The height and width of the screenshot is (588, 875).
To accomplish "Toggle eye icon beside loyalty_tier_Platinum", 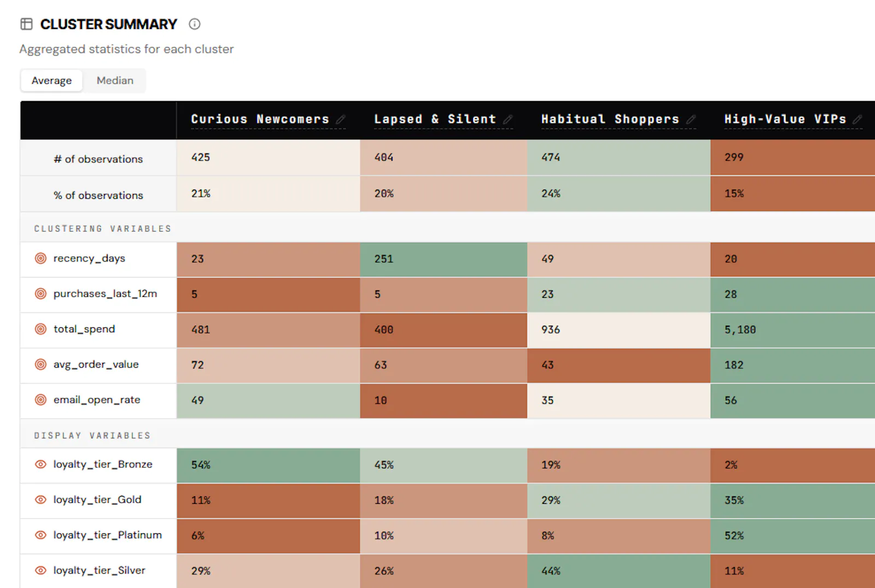I will tap(40, 535).
